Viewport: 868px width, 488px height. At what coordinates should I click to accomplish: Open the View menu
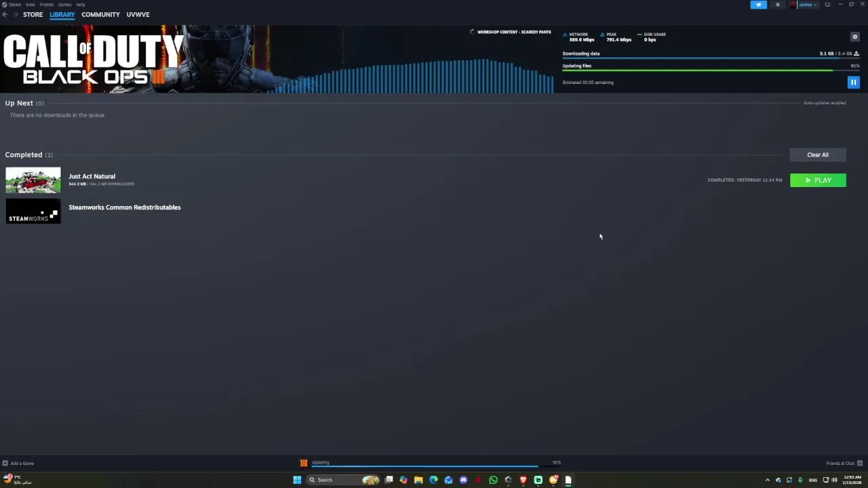pyautogui.click(x=30, y=5)
